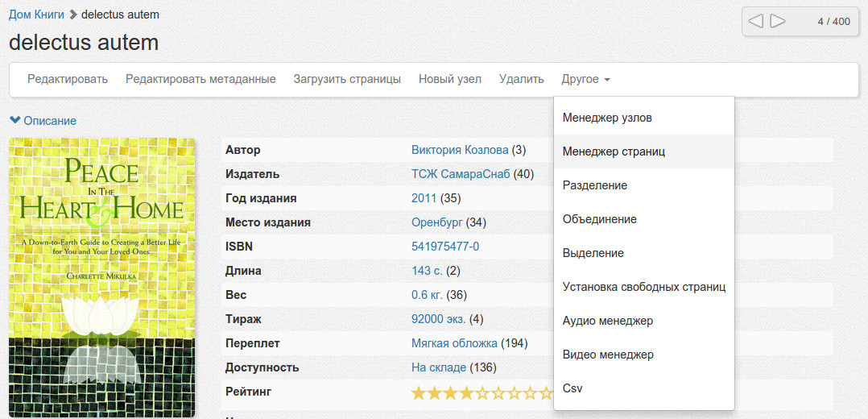Choose the Csv export option

(572, 388)
